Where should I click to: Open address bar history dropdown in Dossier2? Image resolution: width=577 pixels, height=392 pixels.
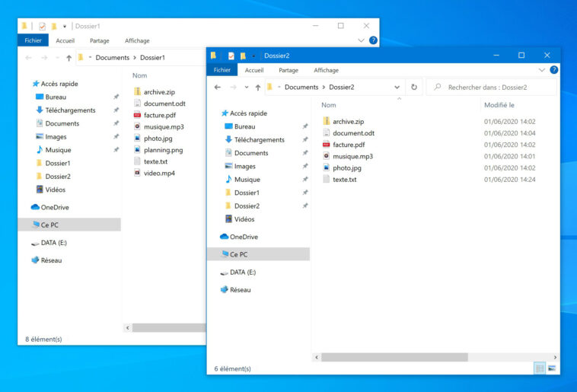pyautogui.click(x=397, y=88)
